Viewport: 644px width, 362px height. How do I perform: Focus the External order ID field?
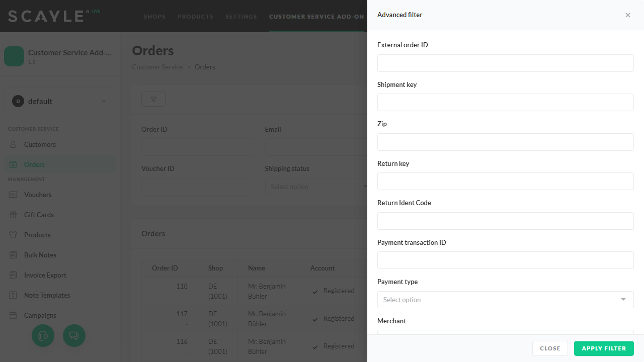tap(505, 63)
